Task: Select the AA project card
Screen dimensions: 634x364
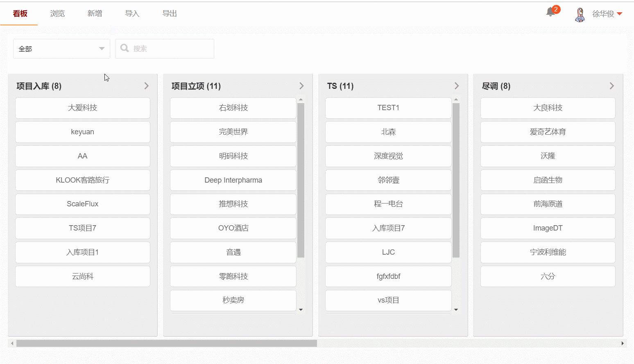Action: click(x=83, y=156)
